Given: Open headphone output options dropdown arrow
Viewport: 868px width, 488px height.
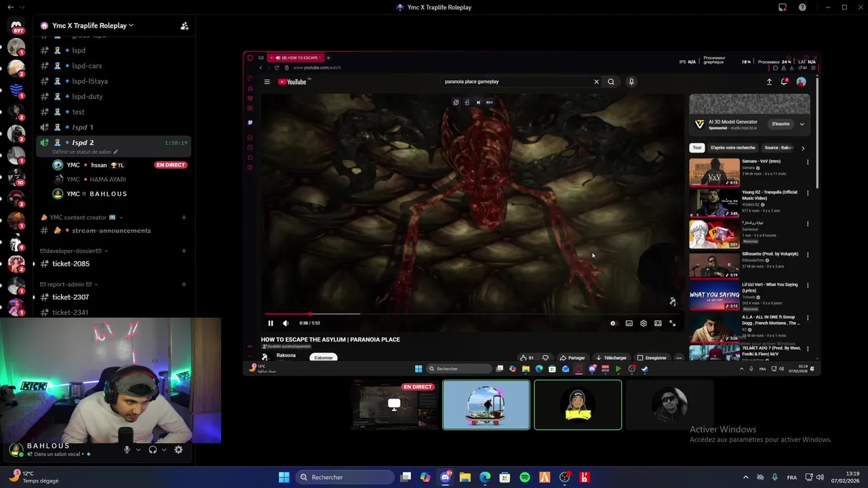Looking at the screenshot, I should coord(164,449).
